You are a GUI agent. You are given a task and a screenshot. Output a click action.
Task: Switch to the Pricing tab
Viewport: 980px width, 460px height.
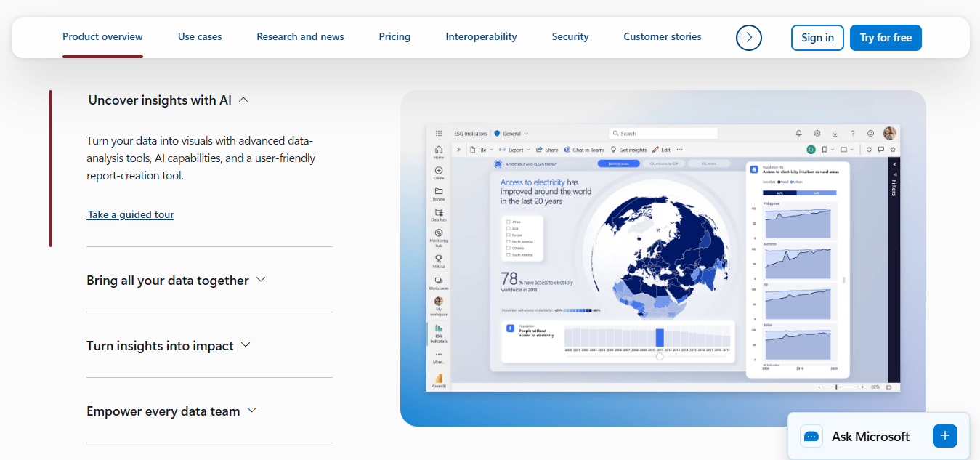[x=394, y=36]
